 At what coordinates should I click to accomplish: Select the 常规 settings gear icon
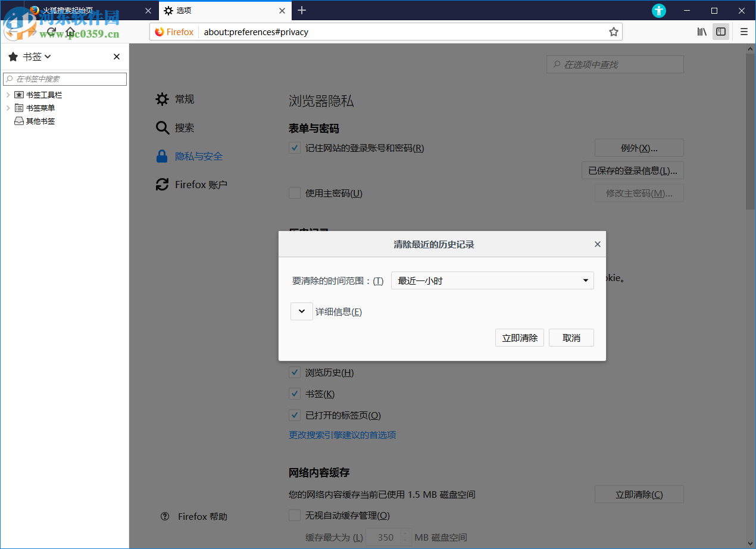pyautogui.click(x=161, y=99)
